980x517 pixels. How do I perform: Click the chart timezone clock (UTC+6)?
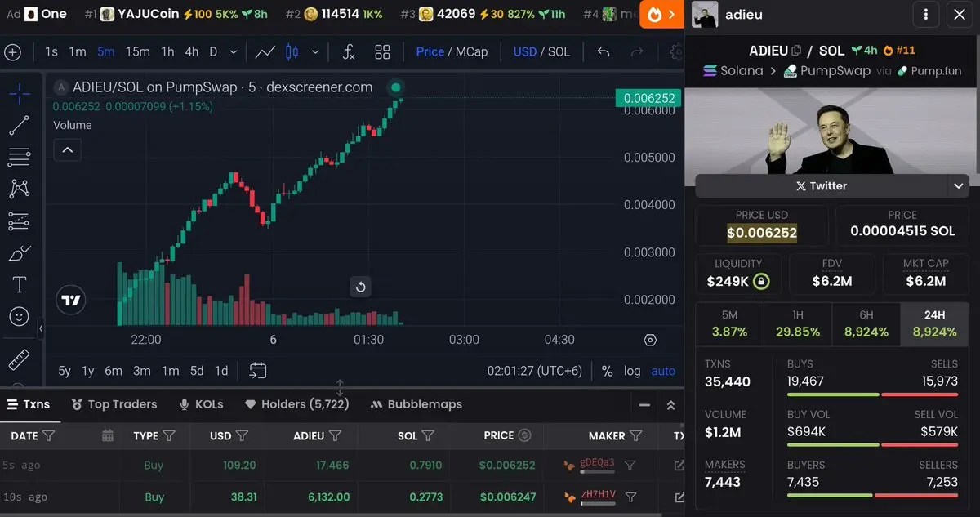(535, 371)
